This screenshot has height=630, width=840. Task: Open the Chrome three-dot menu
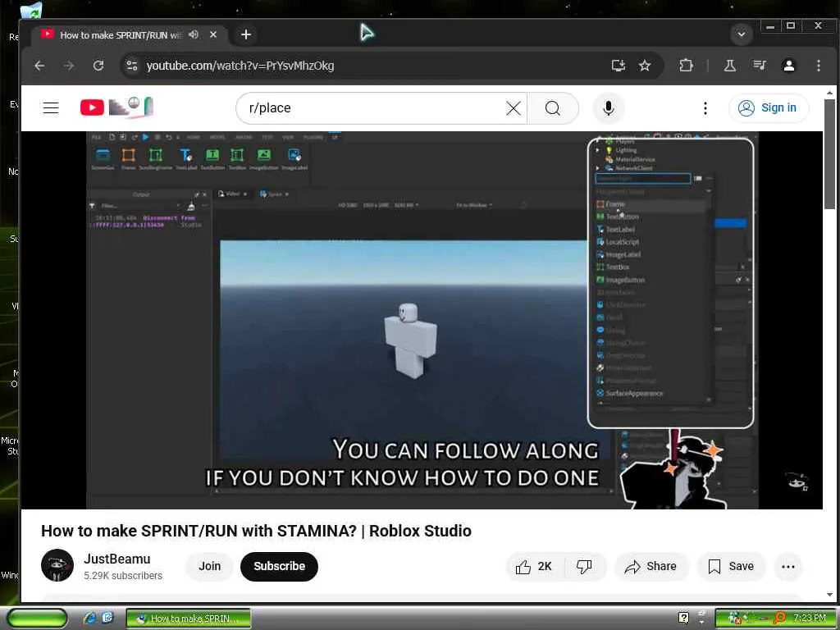(819, 66)
